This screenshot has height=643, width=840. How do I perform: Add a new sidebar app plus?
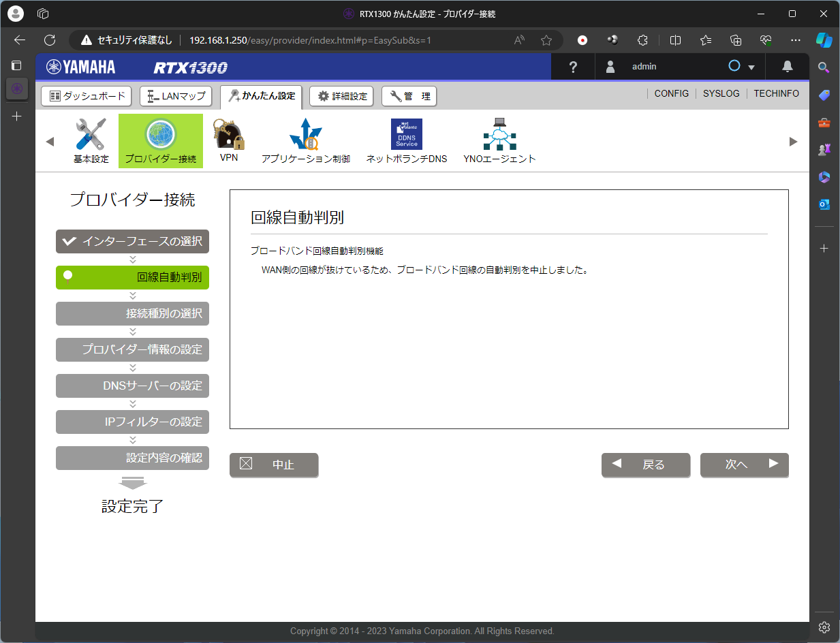(x=824, y=249)
